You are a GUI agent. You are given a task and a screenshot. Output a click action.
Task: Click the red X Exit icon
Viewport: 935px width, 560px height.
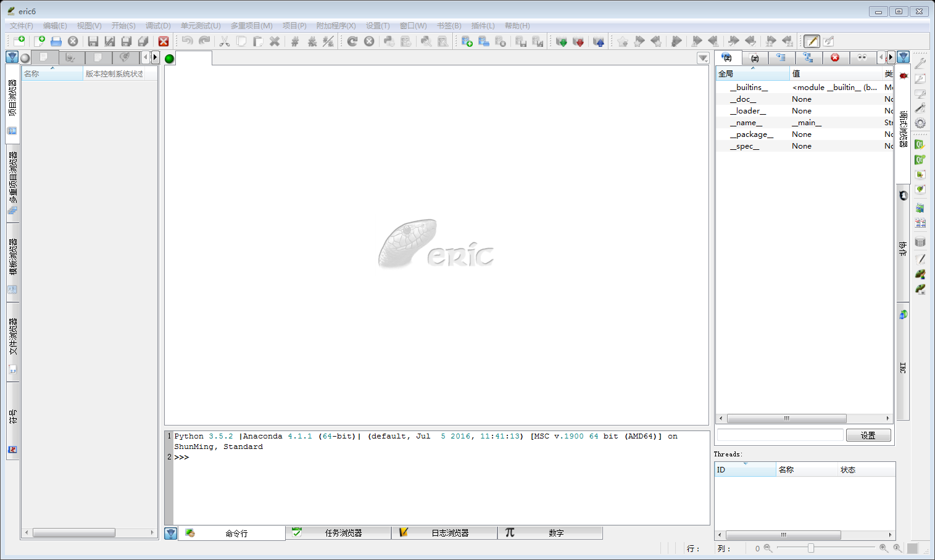pos(164,41)
